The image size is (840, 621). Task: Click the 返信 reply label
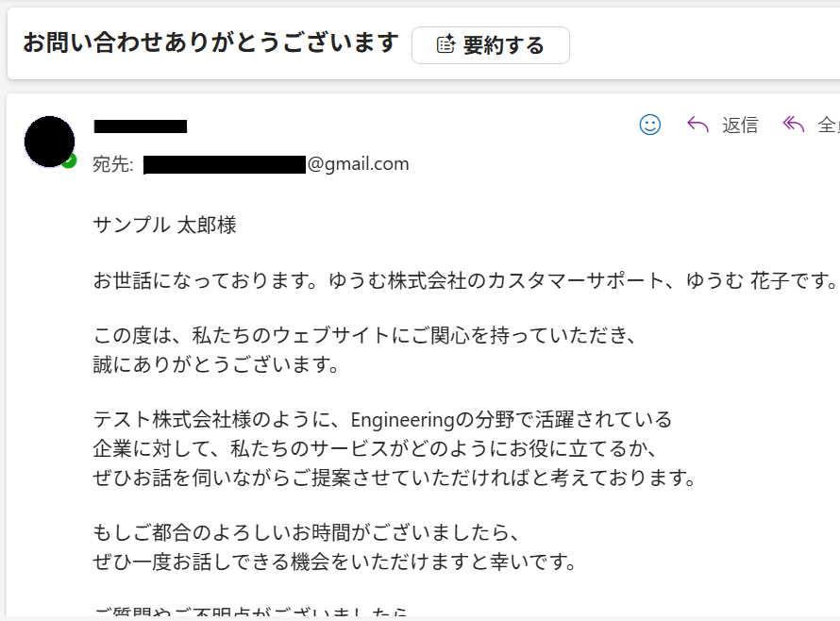coord(740,126)
